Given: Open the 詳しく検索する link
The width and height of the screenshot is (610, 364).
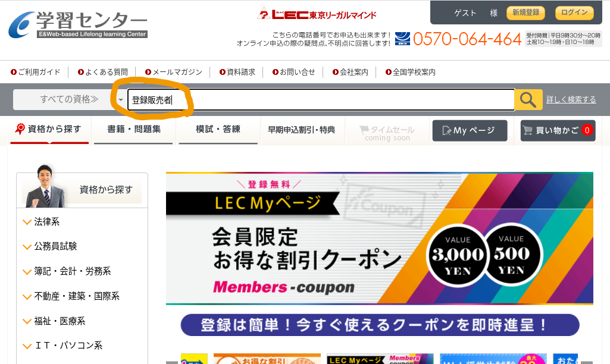Looking at the screenshot, I should 571,99.
